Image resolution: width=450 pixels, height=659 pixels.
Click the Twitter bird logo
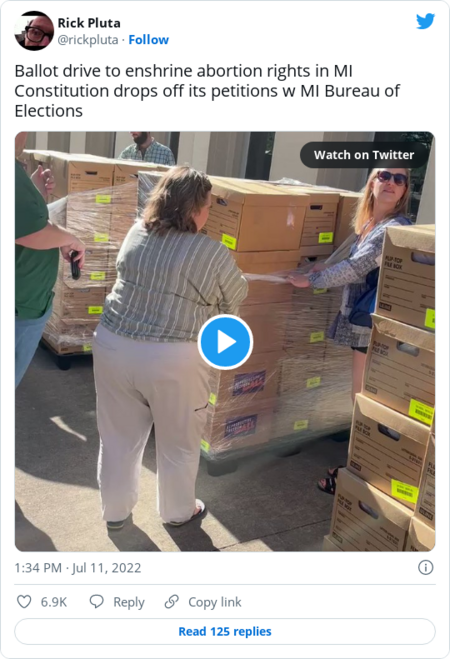coord(425,21)
